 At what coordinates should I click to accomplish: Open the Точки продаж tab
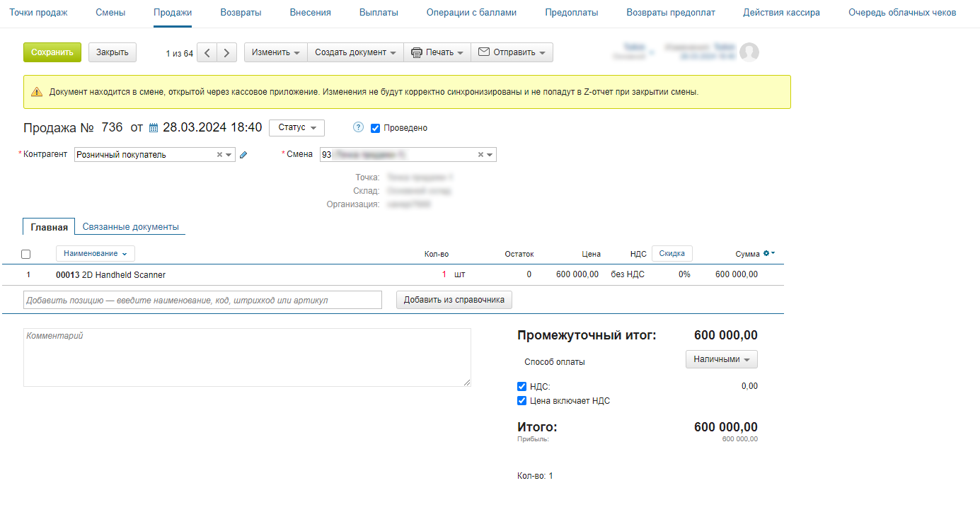[38, 13]
